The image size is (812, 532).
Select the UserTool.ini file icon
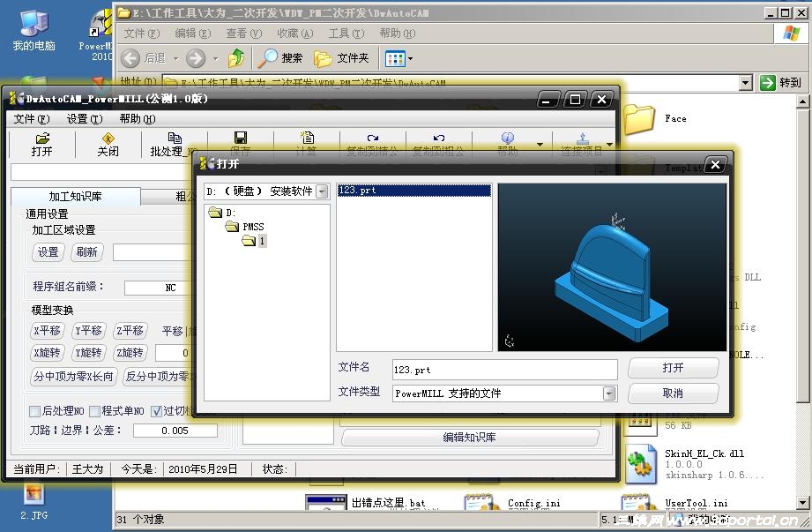638,502
